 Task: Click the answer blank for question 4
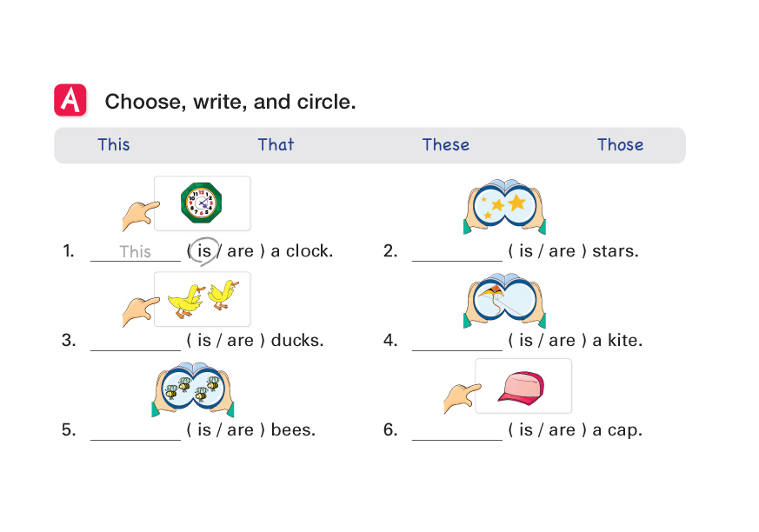pos(456,342)
